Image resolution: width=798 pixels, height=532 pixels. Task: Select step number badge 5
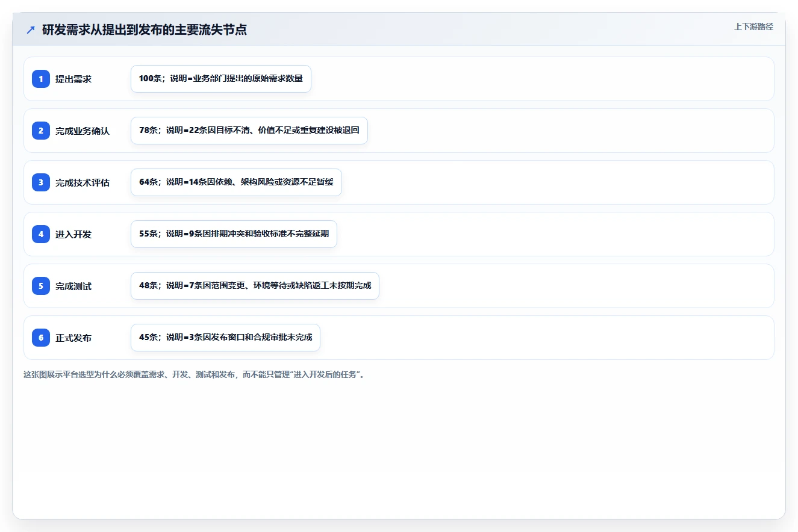41,286
